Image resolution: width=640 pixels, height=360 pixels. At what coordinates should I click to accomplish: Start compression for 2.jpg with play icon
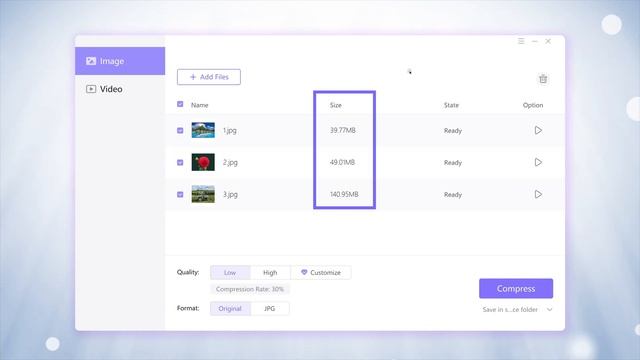pos(538,162)
